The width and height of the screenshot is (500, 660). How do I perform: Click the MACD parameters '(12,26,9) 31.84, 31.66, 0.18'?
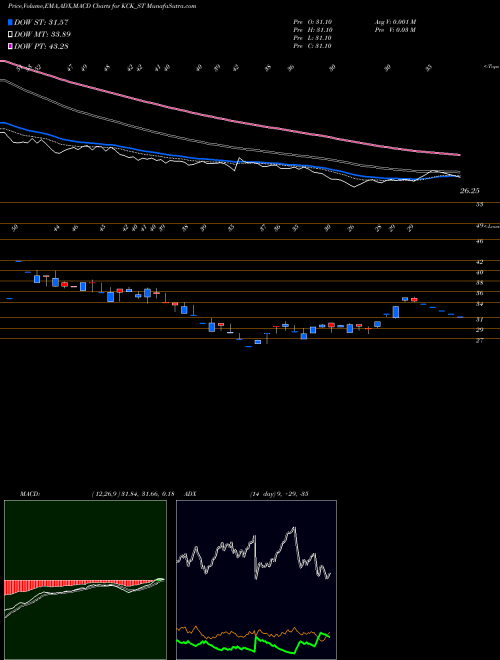tap(133, 494)
